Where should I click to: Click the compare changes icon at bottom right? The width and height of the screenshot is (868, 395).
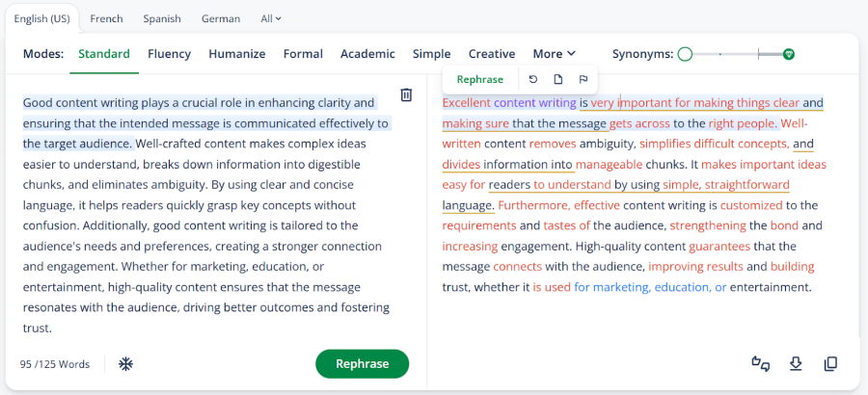point(761,363)
